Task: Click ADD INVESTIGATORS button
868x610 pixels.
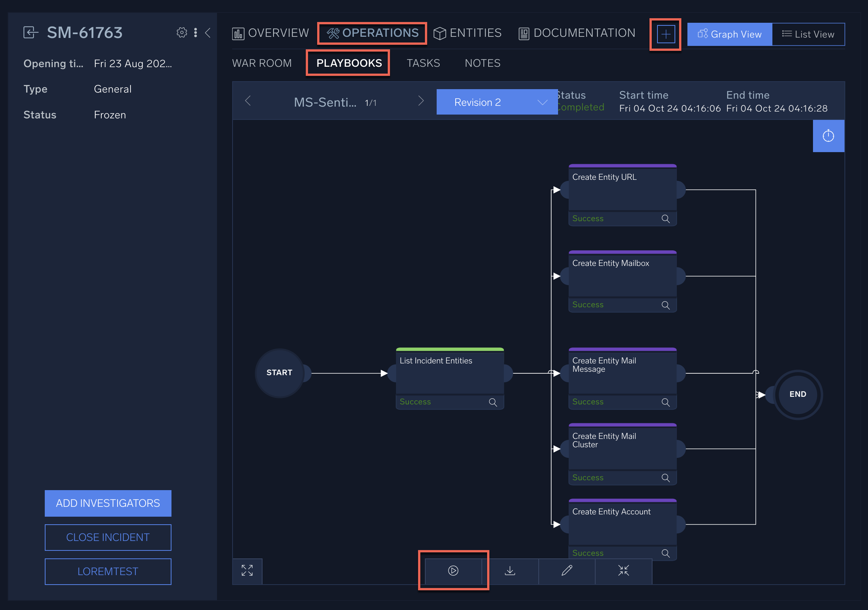Action: click(x=108, y=503)
